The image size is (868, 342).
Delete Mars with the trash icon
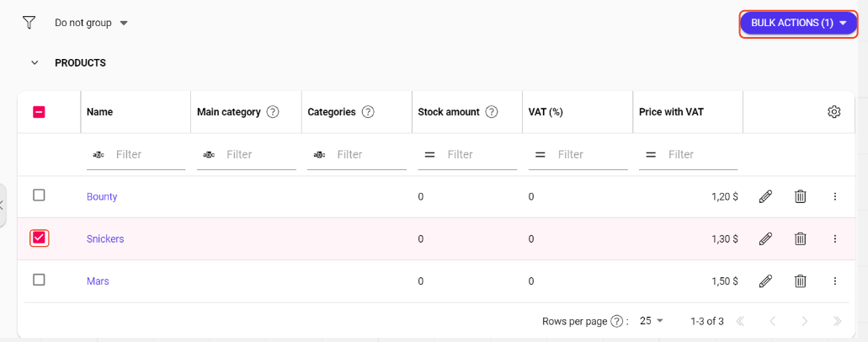[800, 281]
